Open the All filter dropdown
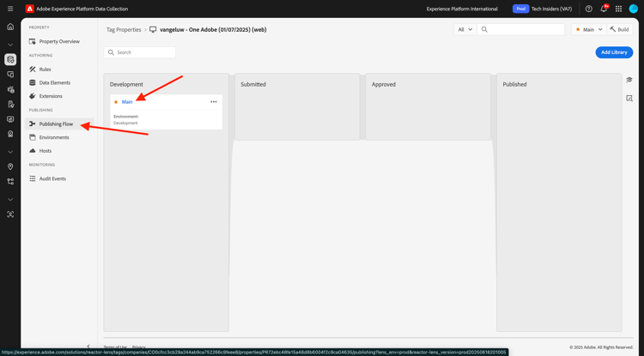This screenshot has width=644, height=356. pyautogui.click(x=465, y=29)
